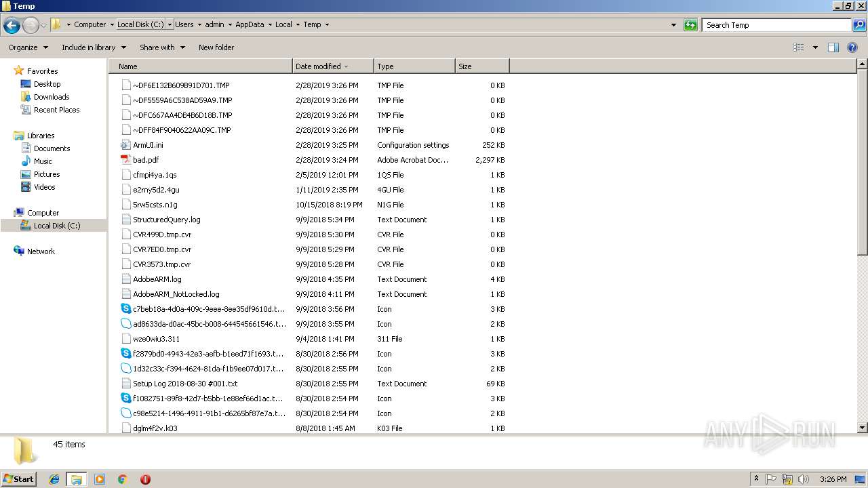Select file wze0wiu3.311
Screen dimensions: 868x488
pos(157,339)
